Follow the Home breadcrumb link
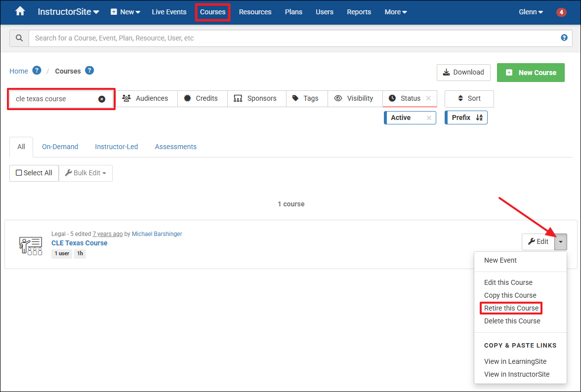 [x=19, y=71]
